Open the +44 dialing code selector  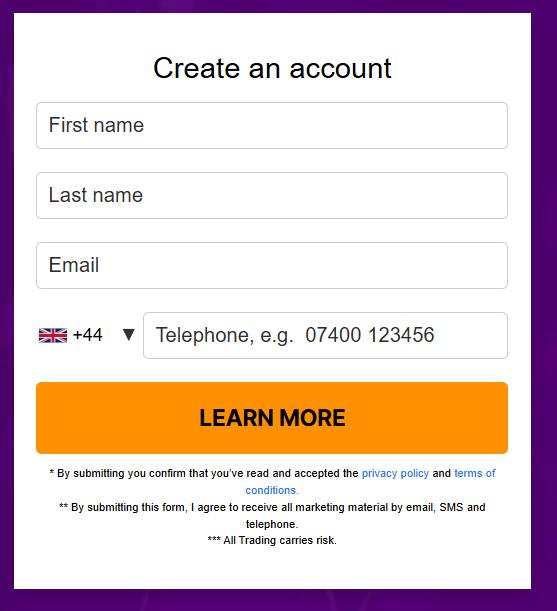click(x=87, y=335)
